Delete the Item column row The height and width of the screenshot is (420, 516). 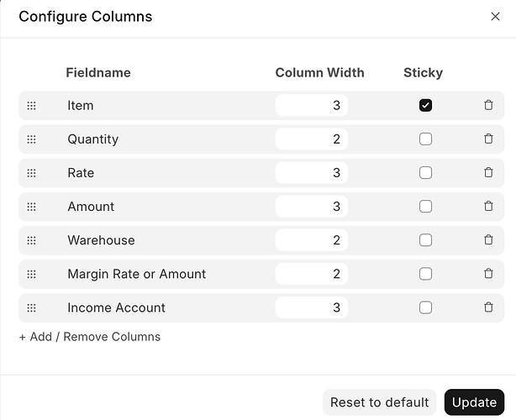(x=488, y=105)
